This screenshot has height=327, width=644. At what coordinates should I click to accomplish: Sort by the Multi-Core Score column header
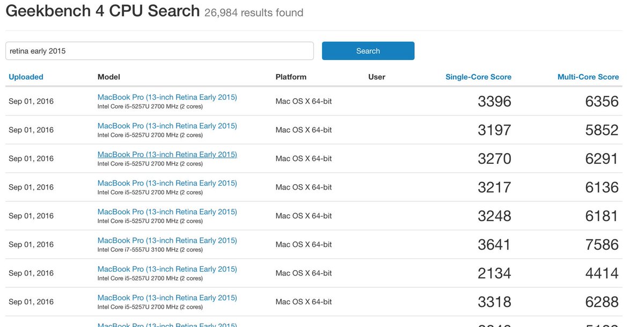coord(588,77)
